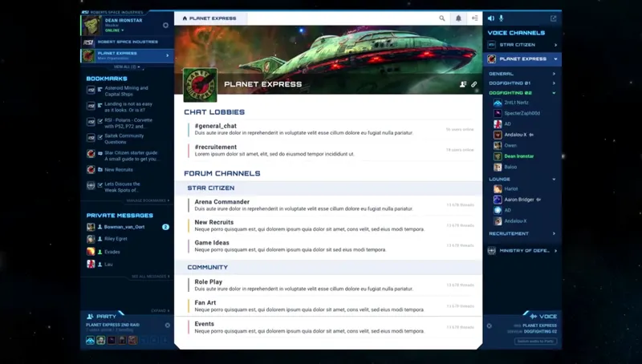The height and width of the screenshot is (364, 642).
Task: Open notifications bell icon
Action: 459,18
